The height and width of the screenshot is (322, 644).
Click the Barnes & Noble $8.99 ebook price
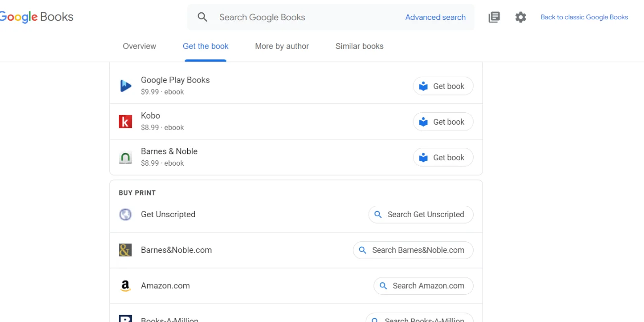point(162,163)
